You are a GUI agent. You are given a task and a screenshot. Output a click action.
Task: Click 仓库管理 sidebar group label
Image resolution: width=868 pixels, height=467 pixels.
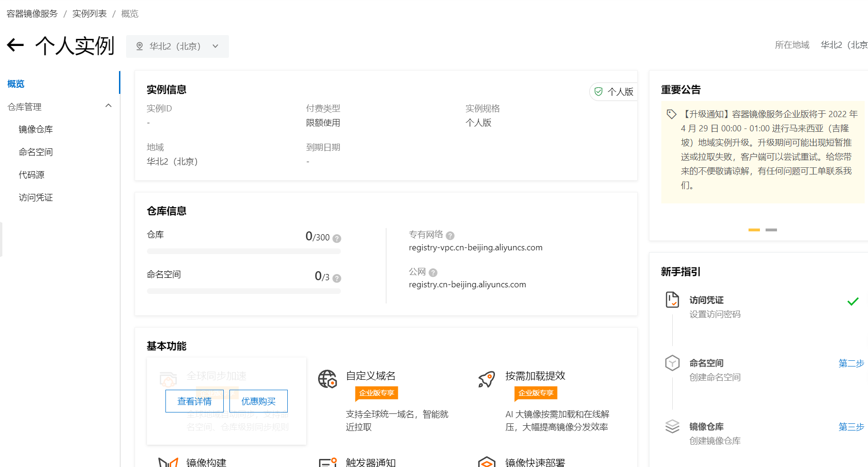coord(25,107)
